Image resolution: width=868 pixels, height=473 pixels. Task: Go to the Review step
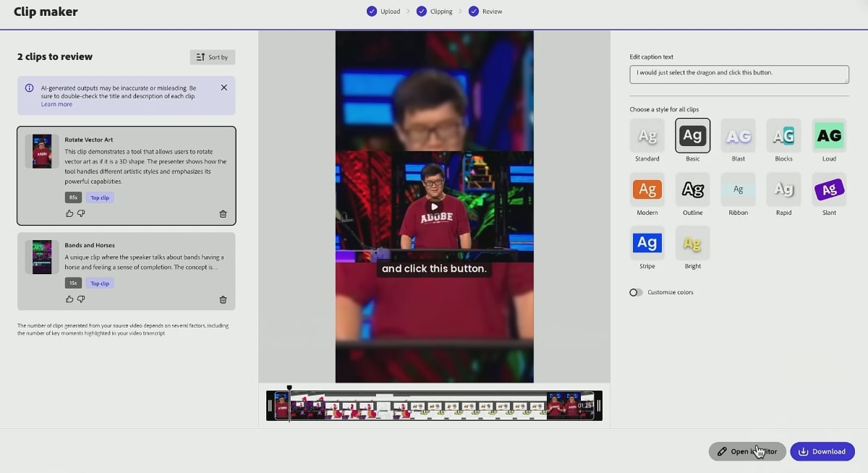pos(485,11)
